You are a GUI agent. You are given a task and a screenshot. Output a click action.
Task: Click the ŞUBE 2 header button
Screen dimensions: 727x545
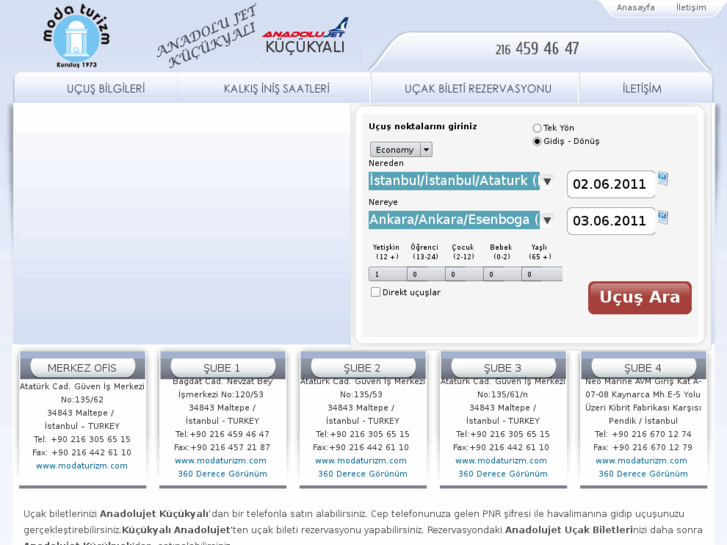(x=363, y=368)
